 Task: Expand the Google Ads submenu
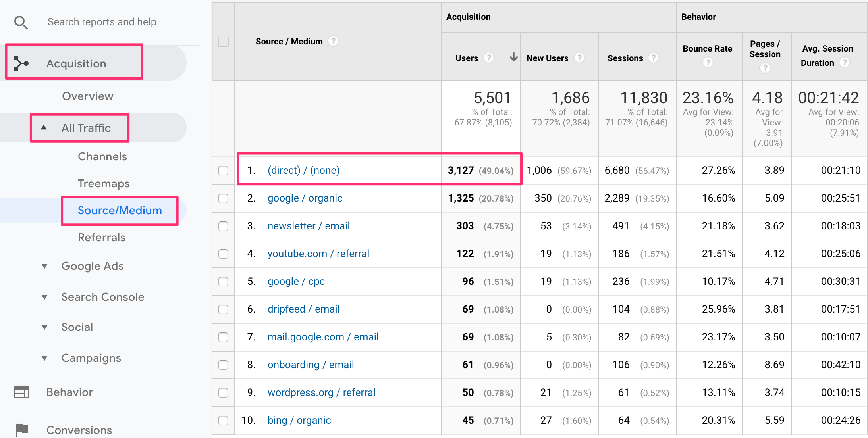click(x=44, y=266)
